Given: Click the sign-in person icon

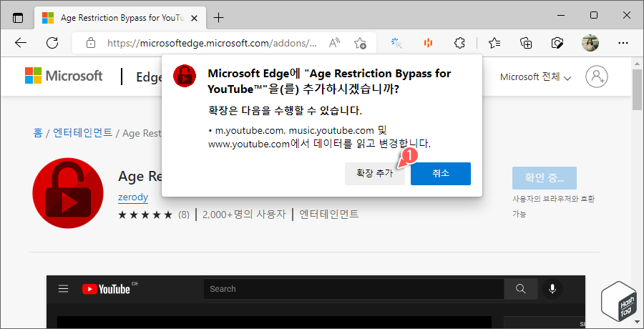Looking at the screenshot, I should (x=597, y=77).
